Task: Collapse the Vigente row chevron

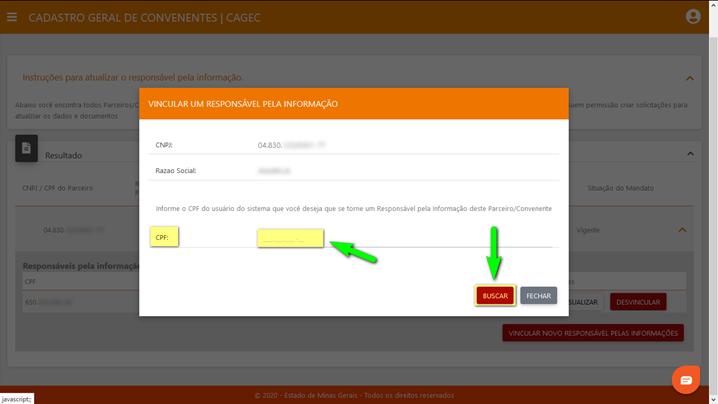Action: (682, 230)
